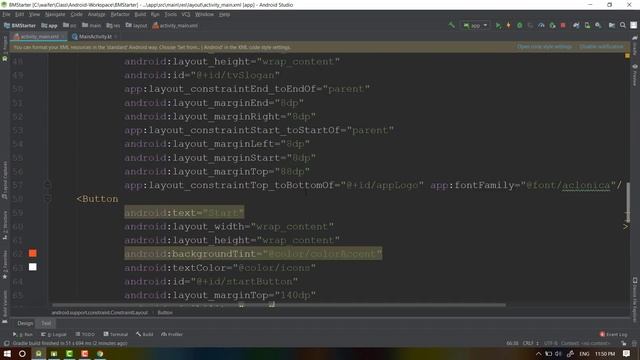Screen dimensions: 640x360
Task: Open the File menu
Action: click(6, 14)
